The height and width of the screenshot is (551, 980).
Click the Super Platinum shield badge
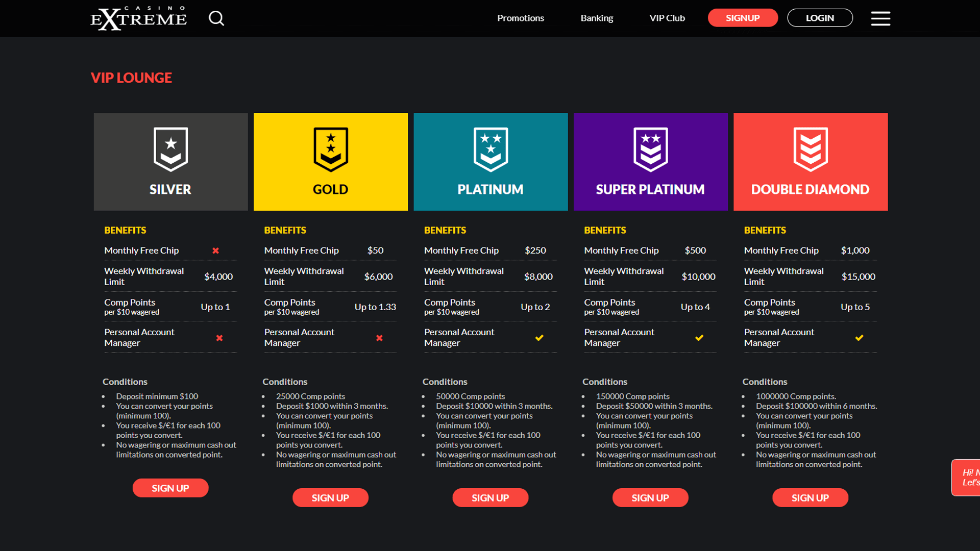pyautogui.click(x=650, y=149)
